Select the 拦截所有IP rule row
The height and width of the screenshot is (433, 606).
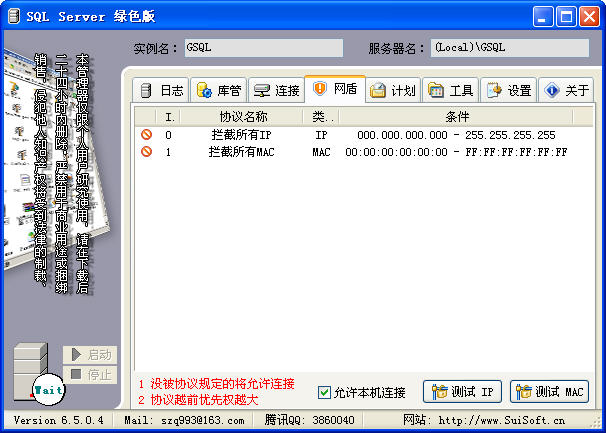tap(240, 134)
